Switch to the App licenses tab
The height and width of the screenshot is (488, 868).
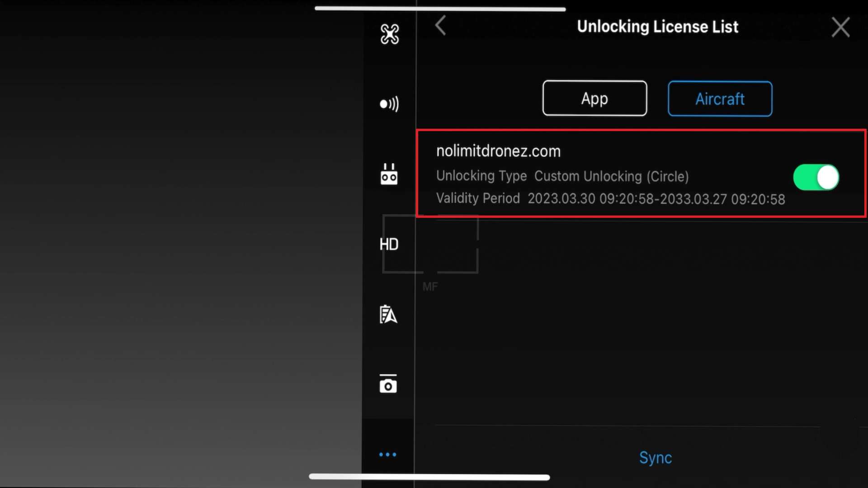coord(594,99)
